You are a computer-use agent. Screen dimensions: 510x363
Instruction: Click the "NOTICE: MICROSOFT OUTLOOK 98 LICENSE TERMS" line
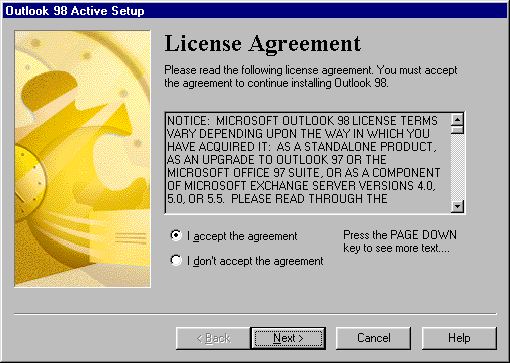click(302, 120)
